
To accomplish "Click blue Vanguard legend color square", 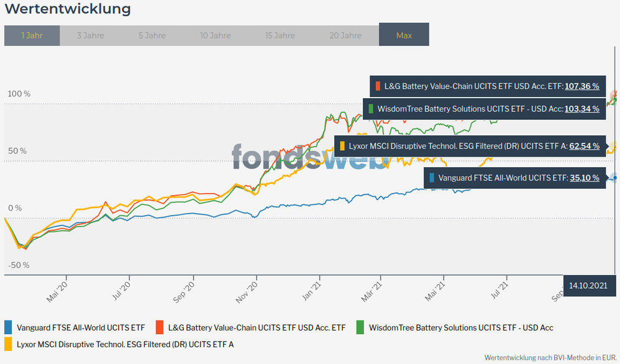I will 8,327.
